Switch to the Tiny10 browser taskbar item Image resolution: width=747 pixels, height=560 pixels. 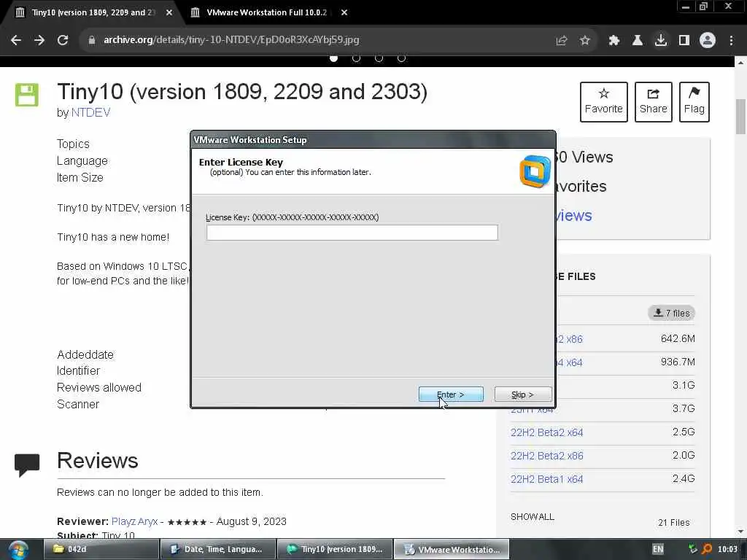(x=335, y=549)
